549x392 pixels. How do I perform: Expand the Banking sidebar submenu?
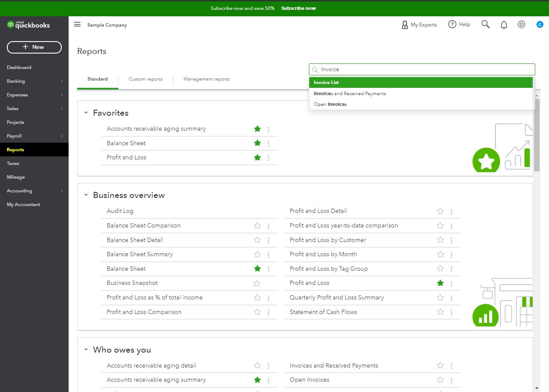[62, 81]
